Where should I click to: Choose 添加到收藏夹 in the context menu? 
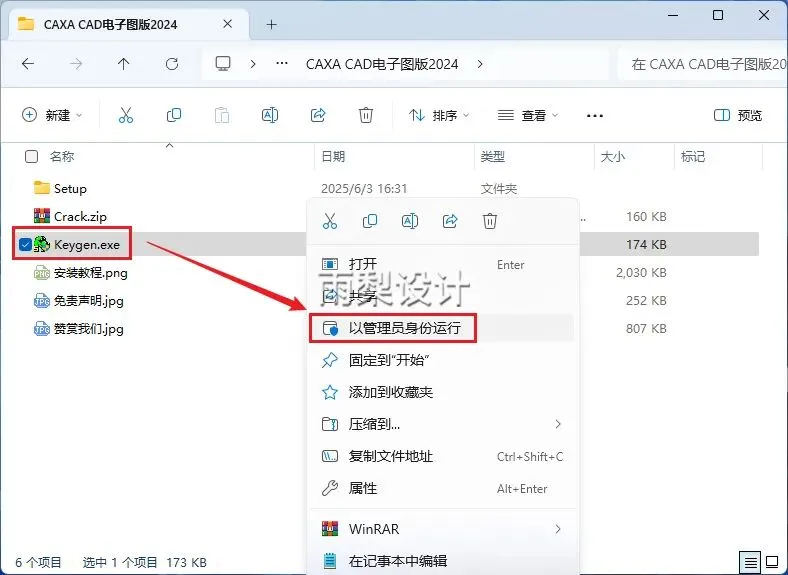click(x=442, y=392)
